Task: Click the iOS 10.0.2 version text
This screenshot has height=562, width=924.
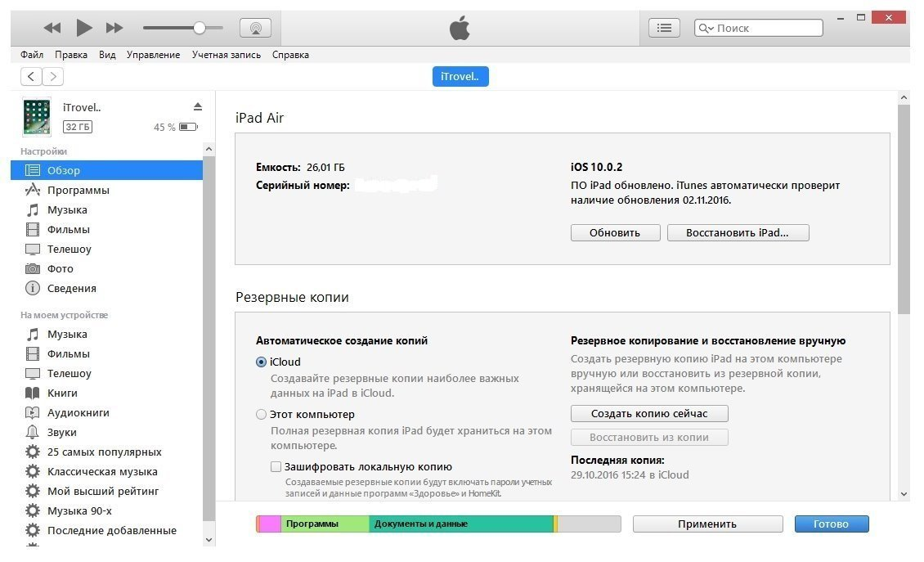Action: point(596,167)
